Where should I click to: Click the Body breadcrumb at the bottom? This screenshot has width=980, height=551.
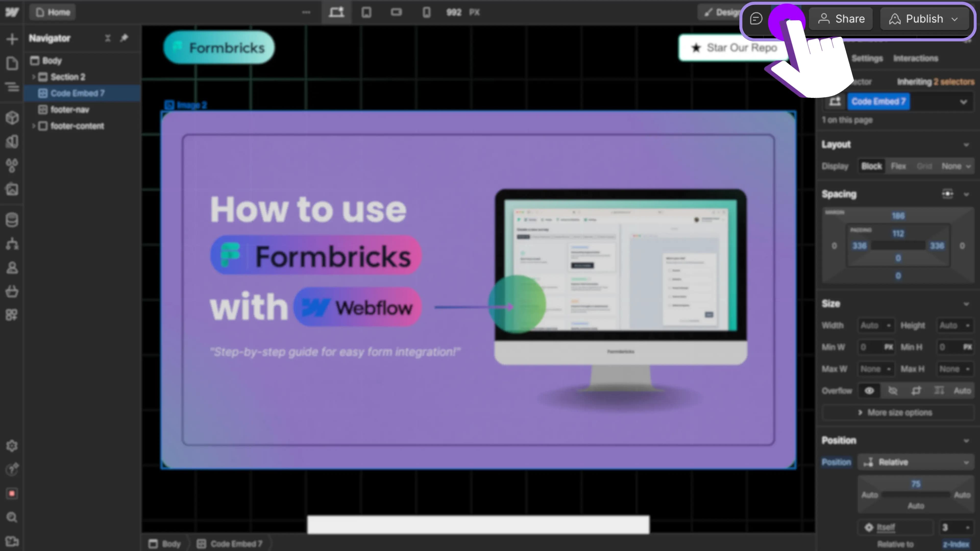click(165, 544)
